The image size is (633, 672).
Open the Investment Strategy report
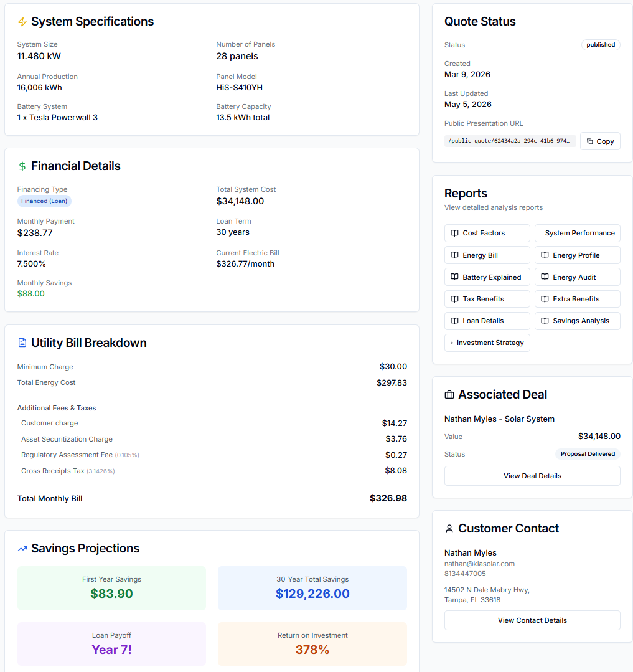pos(487,343)
